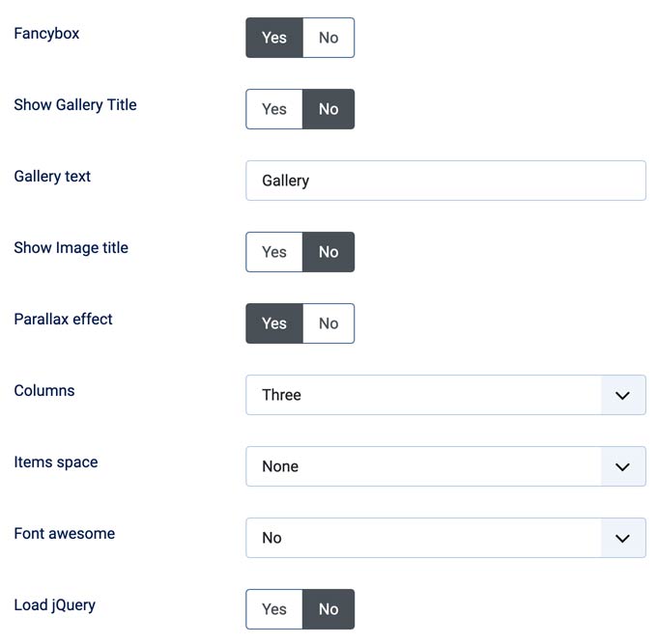
Task: Set Fancybox to Yes
Action: (274, 38)
